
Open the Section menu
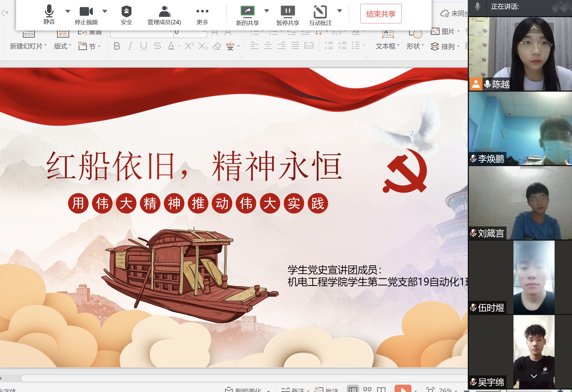pos(90,46)
